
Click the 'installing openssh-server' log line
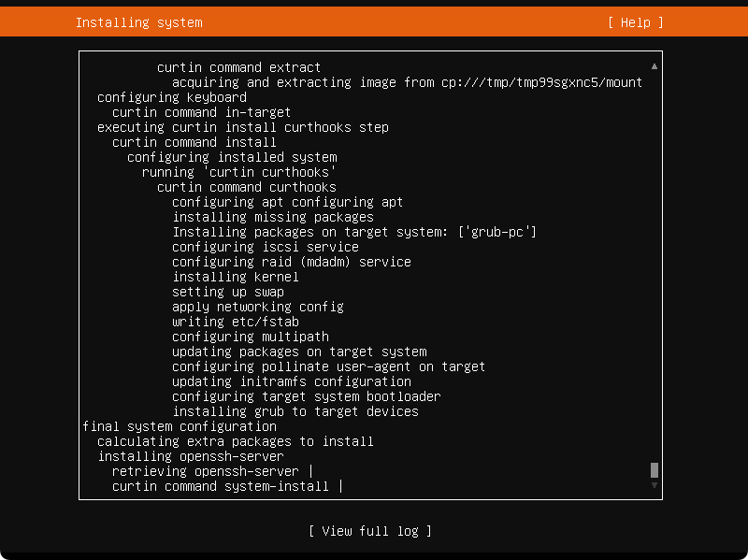click(191, 456)
